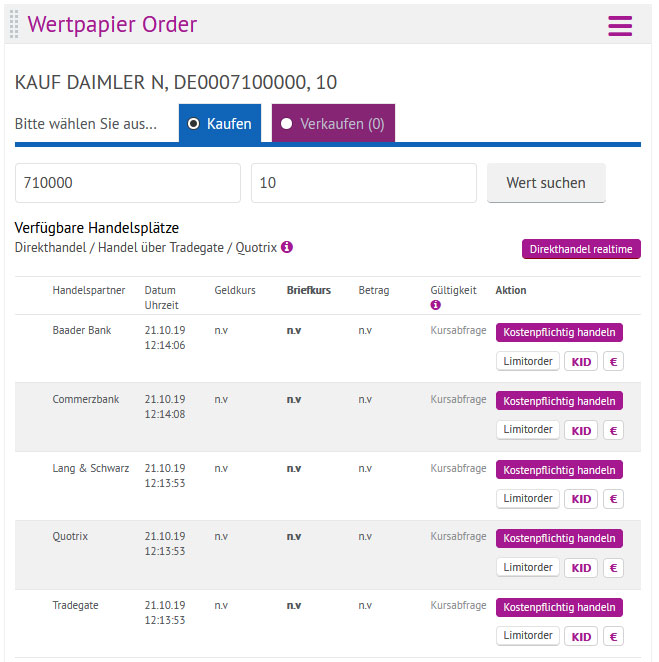This screenshot has height=662, width=659.
Task: Open the KID document for Tradegate
Action: tap(581, 636)
